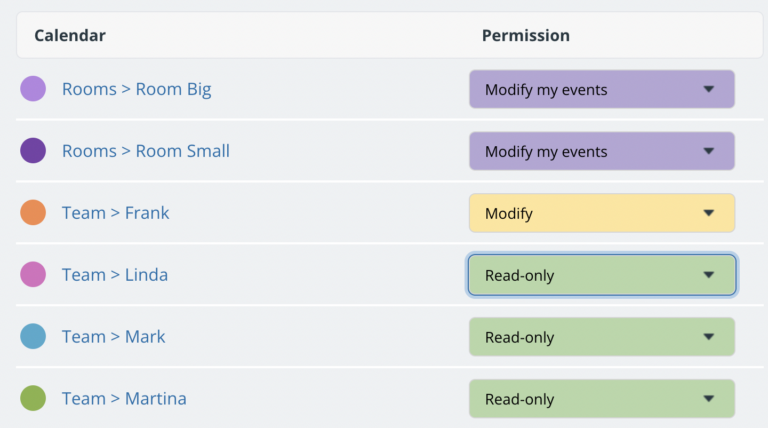The width and height of the screenshot is (768, 428).
Task: Open the Rooms > Room Big calendar link
Action: (x=136, y=89)
